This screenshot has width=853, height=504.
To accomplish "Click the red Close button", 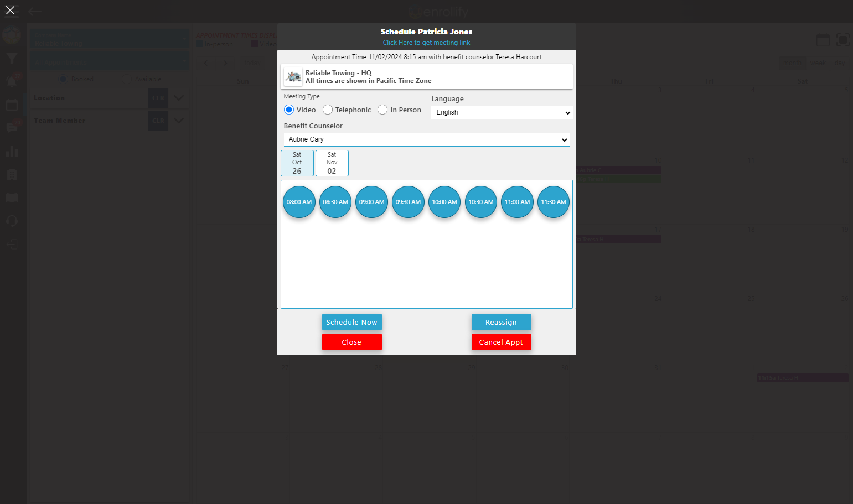I will click(x=352, y=342).
